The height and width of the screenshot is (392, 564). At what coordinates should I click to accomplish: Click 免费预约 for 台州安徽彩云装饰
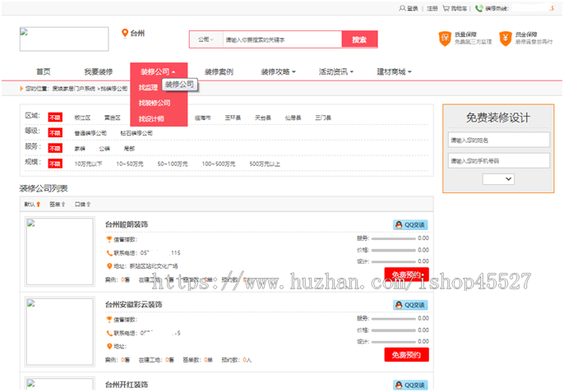click(x=406, y=355)
